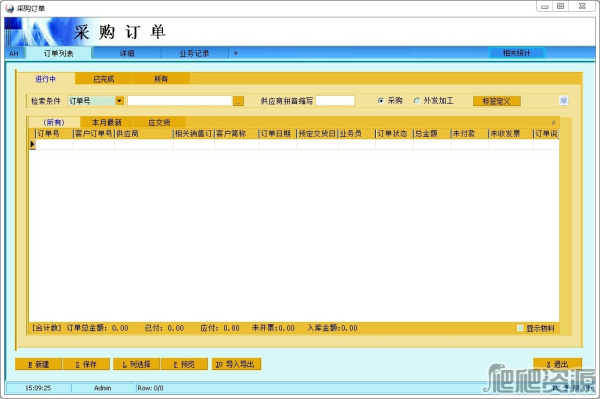This screenshot has height=399, width=600.
Task: Switch to the 详细 tab
Action: (127, 53)
